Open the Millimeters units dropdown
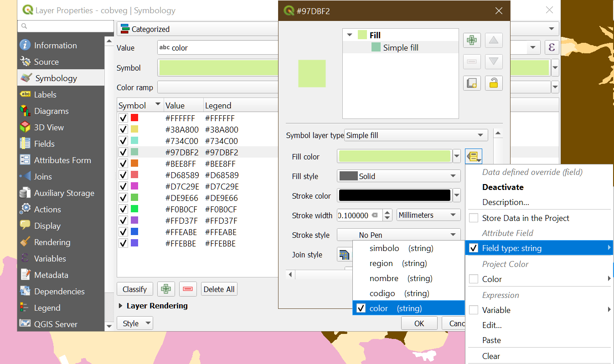 tap(428, 215)
